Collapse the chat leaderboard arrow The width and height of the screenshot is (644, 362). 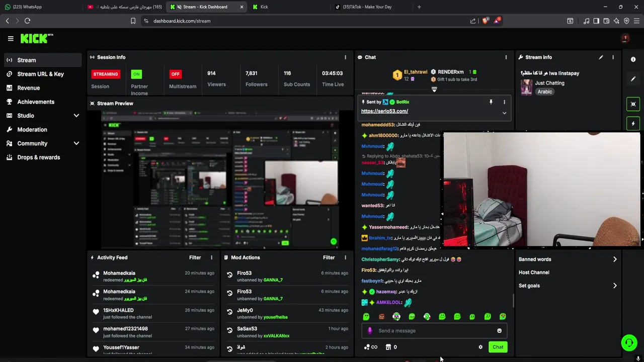[434, 89]
